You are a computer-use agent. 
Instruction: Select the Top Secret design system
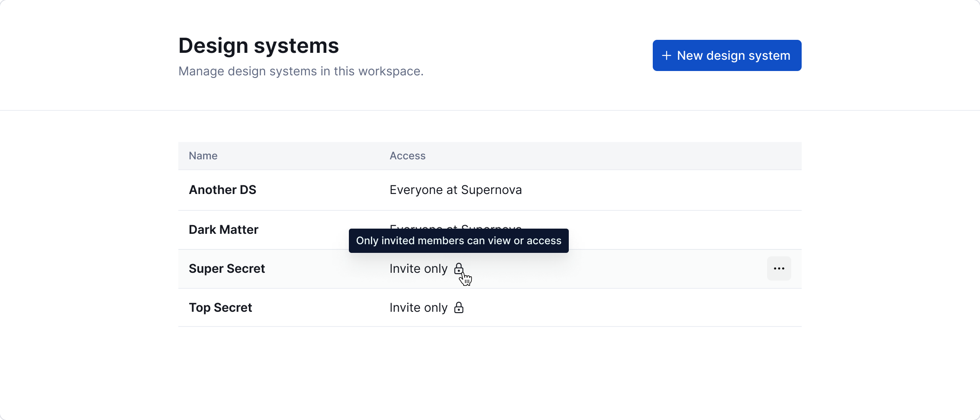click(220, 307)
